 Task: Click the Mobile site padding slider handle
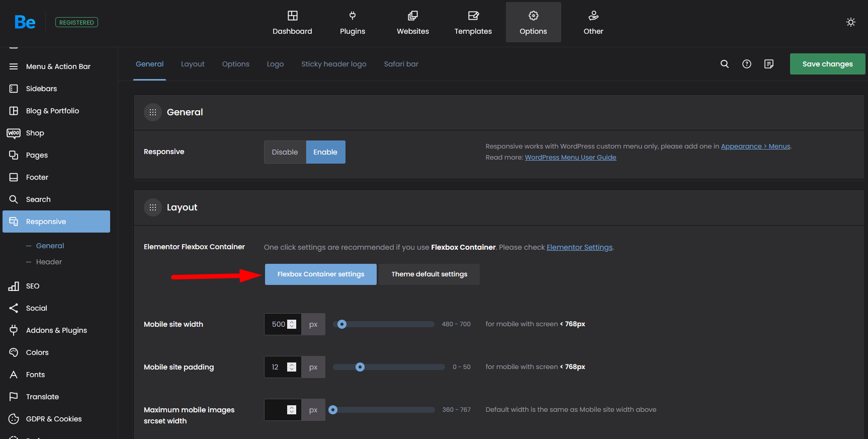(360, 367)
